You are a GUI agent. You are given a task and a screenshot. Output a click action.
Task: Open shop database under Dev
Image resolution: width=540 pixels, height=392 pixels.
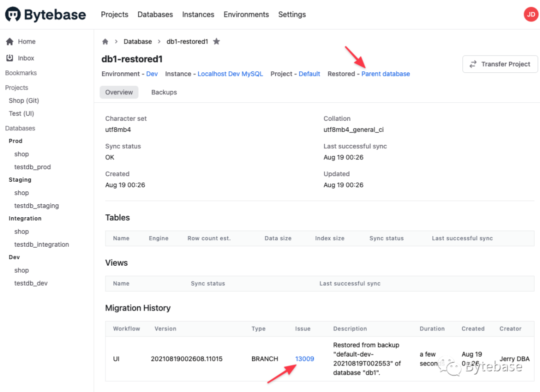(x=21, y=270)
